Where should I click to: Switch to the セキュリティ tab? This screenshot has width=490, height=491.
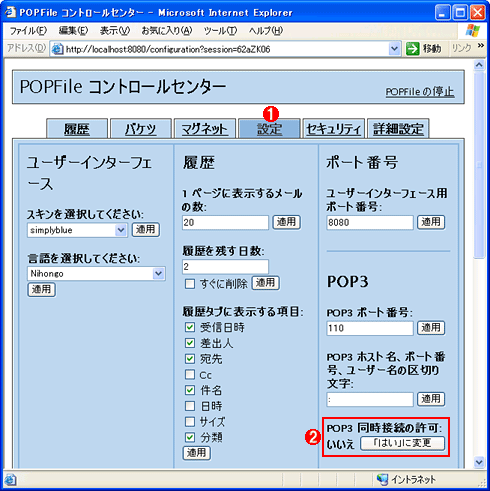pyautogui.click(x=333, y=129)
